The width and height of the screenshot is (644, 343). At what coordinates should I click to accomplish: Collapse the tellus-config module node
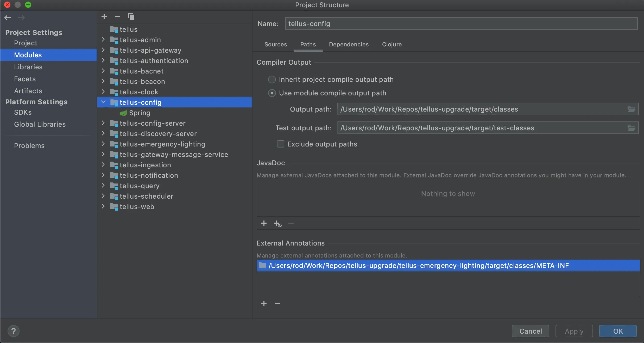coord(103,102)
